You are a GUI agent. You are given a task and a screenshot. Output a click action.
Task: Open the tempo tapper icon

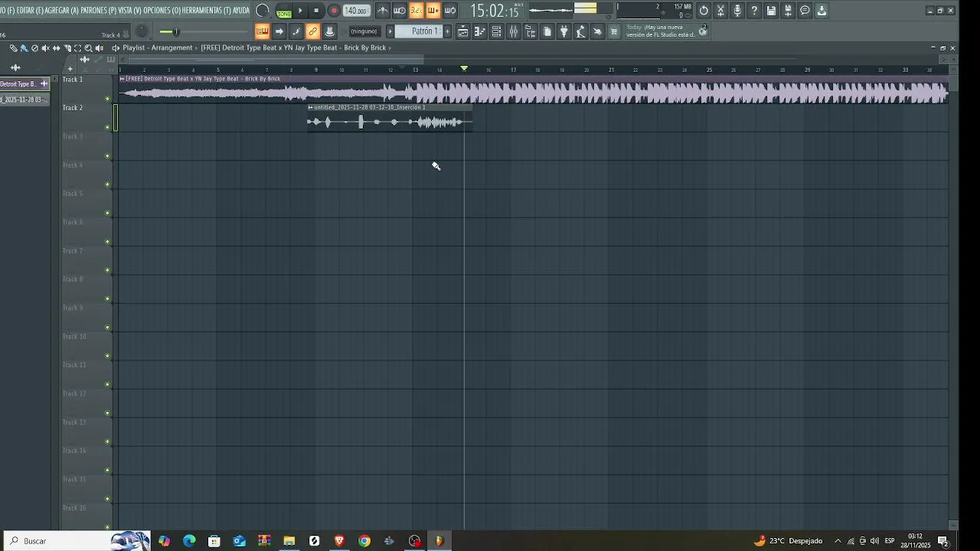tap(581, 31)
